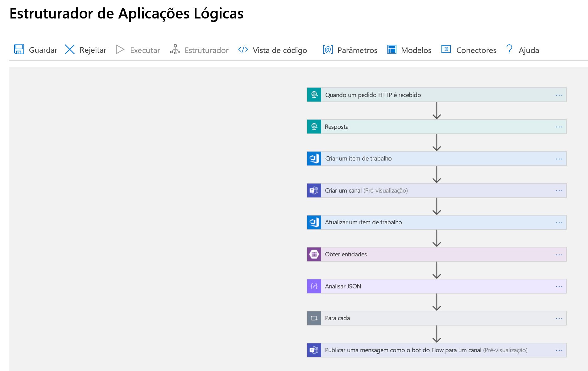
Task: Click Teams icon on Publicar uma mensagem step
Action: tap(314, 350)
